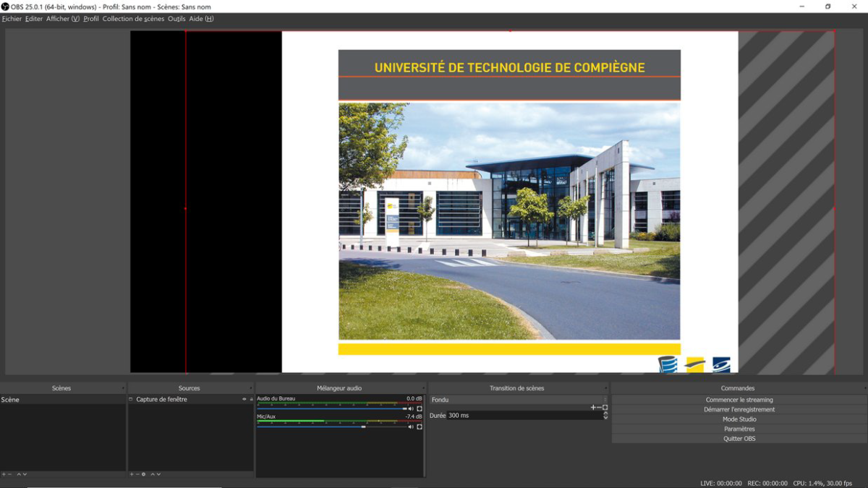This screenshot has width=868, height=488.
Task: Open Mic/Aux settings gear
Action: coord(420,427)
